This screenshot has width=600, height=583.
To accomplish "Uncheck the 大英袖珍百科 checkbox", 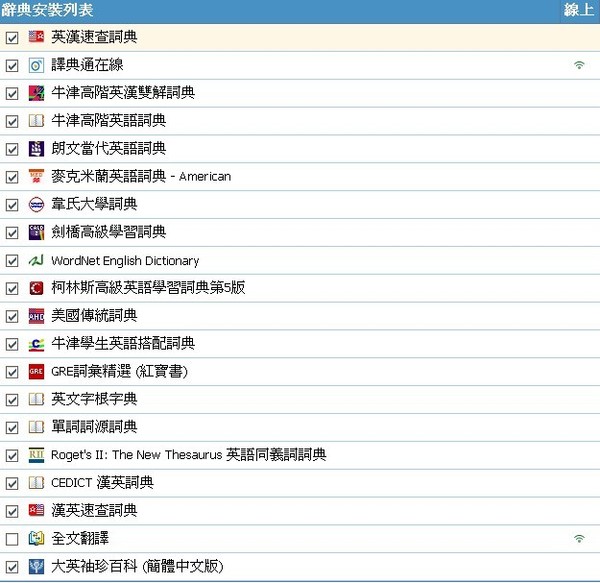I will [12, 567].
